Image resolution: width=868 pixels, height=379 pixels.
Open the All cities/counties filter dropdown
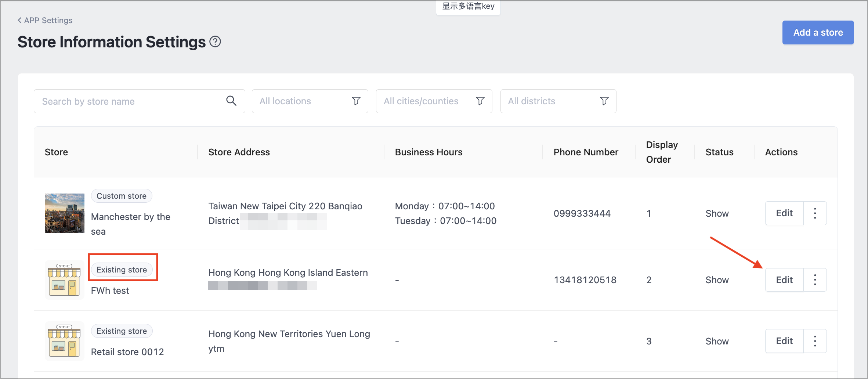coord(434,101)
